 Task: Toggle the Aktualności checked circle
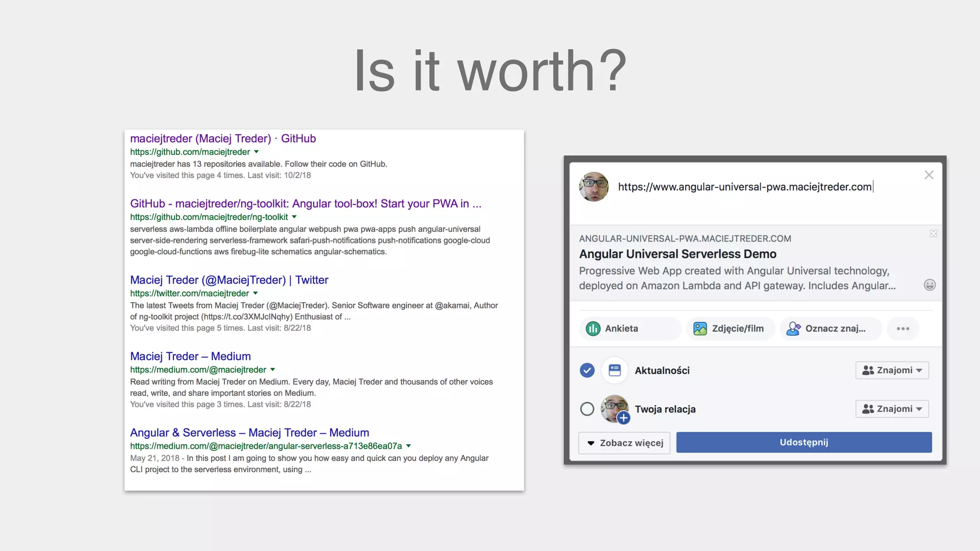[x=587, y=370]
